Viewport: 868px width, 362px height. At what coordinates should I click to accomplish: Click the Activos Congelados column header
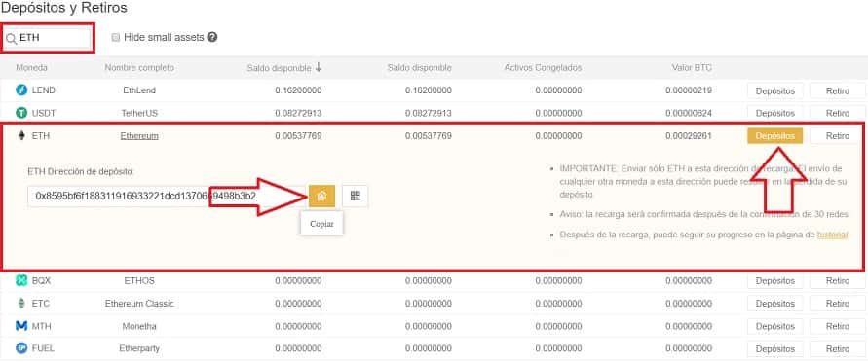coord(543,67)
